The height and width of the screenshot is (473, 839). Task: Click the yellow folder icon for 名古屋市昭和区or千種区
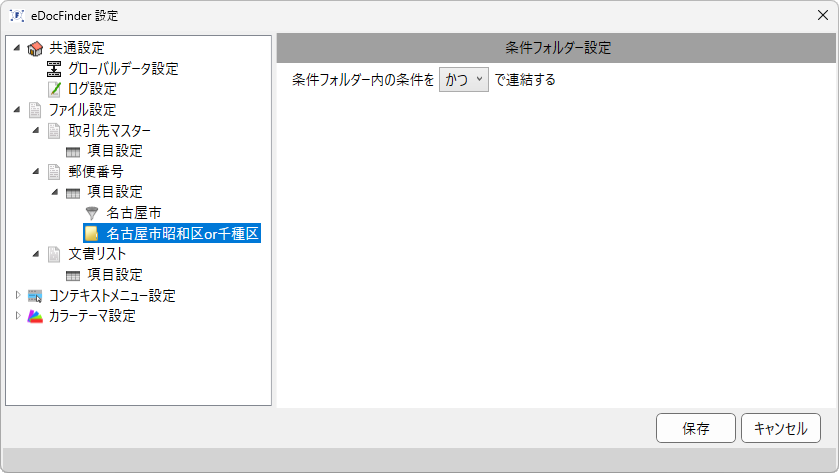[x=92, y=233]
